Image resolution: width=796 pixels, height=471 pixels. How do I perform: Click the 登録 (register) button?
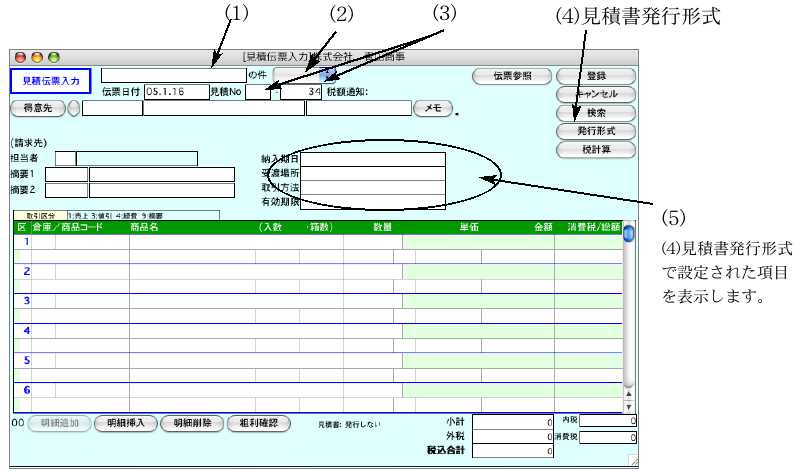[x=595, y=75]
